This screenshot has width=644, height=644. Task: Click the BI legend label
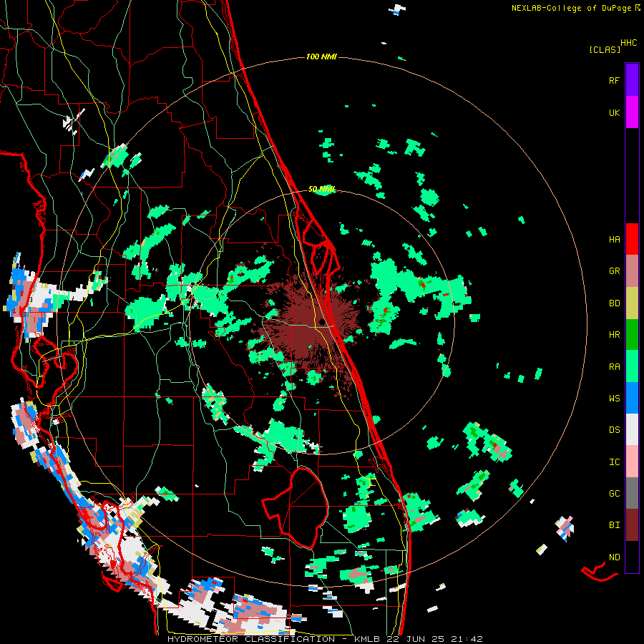tap(614, 525)
